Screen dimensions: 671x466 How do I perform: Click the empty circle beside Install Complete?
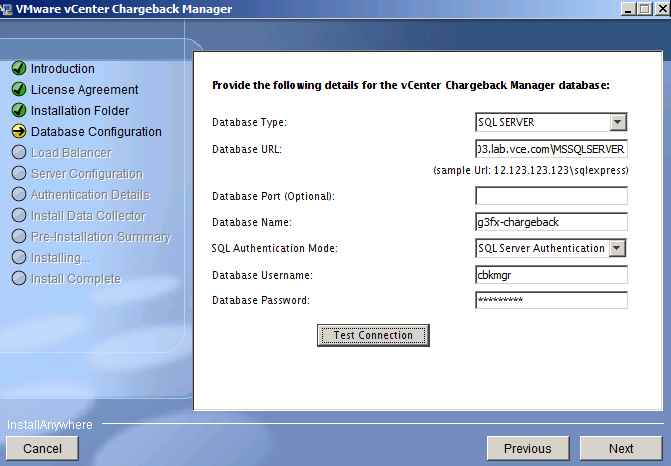(19, 278)
